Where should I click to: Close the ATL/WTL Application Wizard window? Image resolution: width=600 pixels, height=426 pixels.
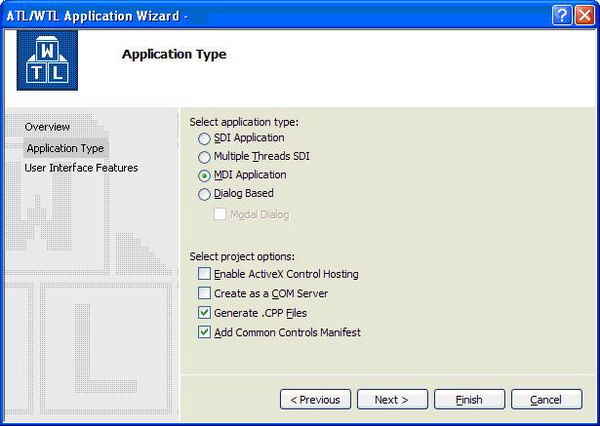[x=585, y=16]
